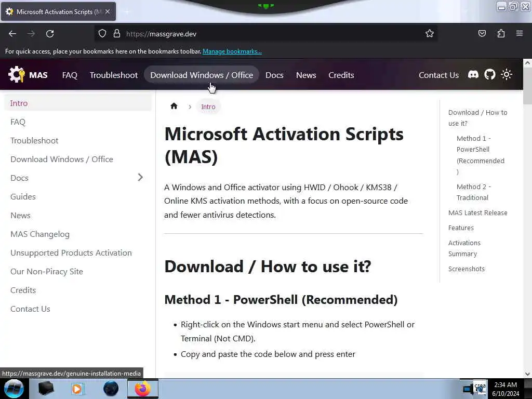Go back with the browser back arrow
This screenshot has width=532, height=399.
[12, 34]
